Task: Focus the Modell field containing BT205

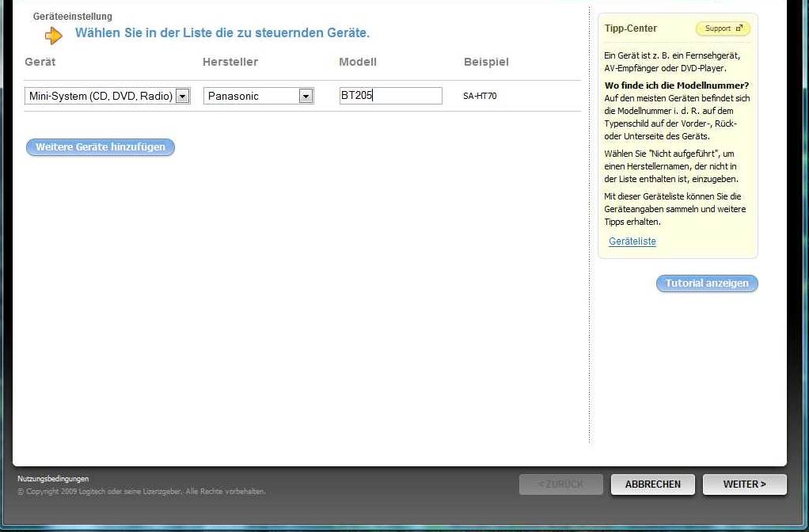Action: point(390,96)
